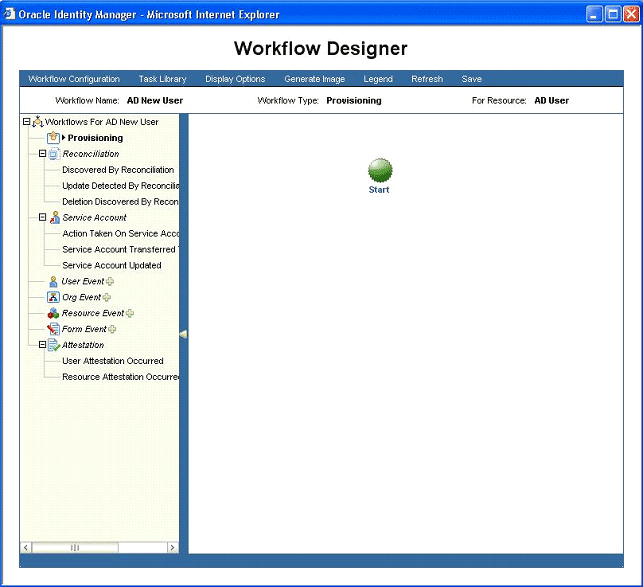Click the User Event person icon

tap(53, 281)
